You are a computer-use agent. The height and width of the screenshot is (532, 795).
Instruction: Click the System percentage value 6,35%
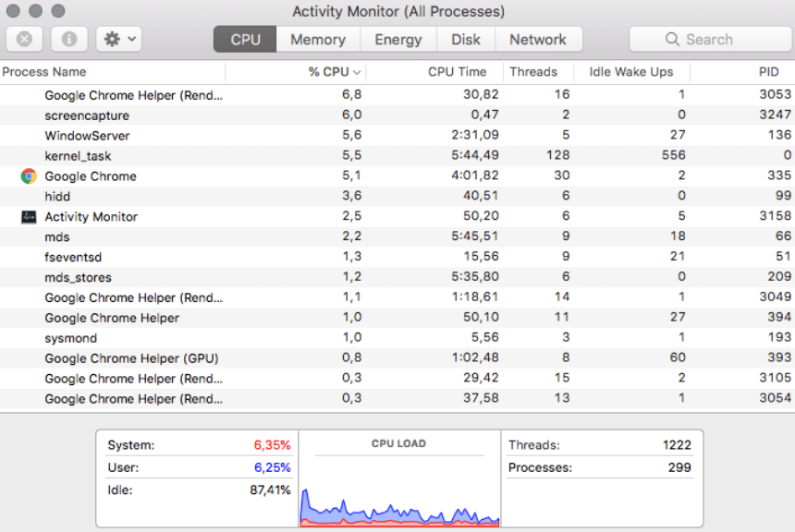coord(273,445)
